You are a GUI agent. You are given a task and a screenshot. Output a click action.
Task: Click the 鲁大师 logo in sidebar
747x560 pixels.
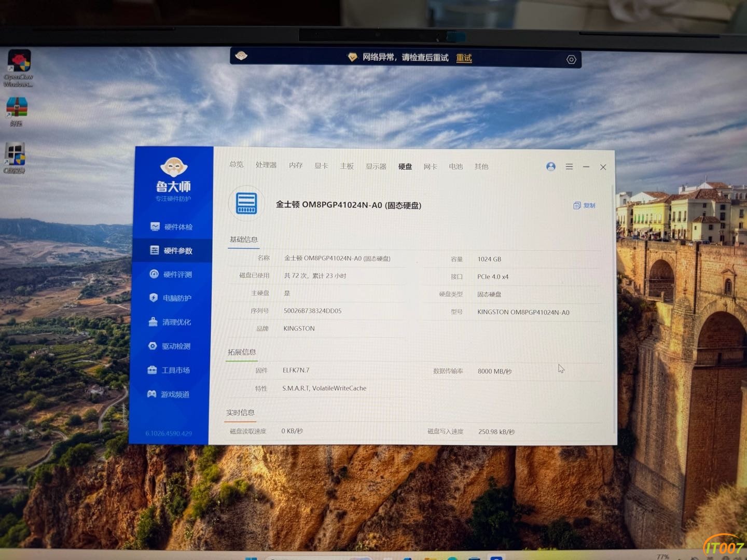(174, 179)
